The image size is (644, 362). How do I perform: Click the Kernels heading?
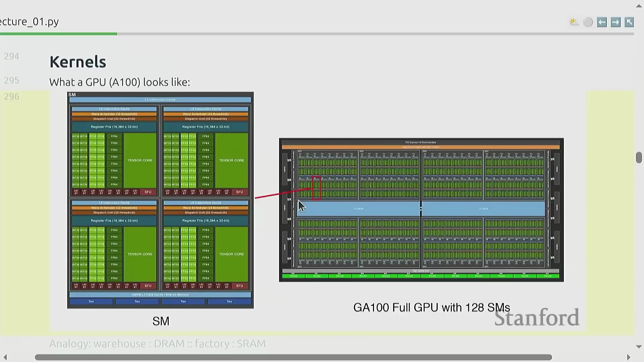[x=78, y=62]
